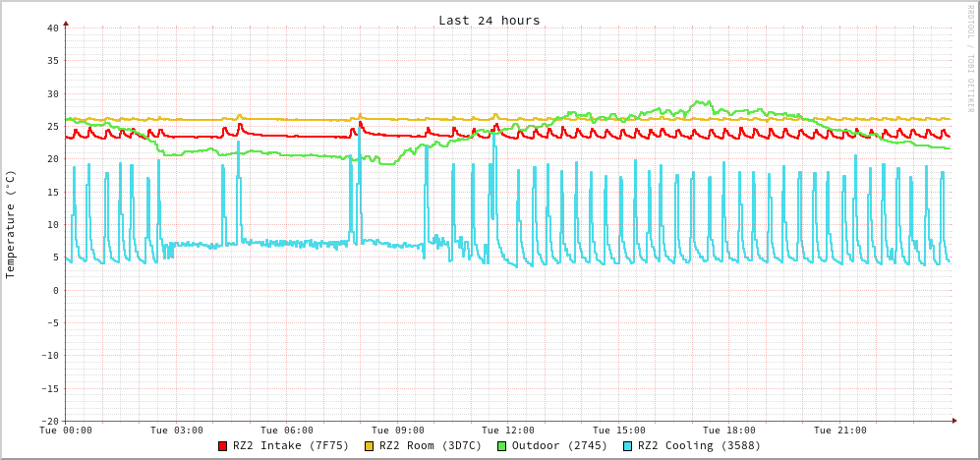This screenshot has height=460, width=980.
Task: Click the 'Last 24 hours' chart title
Action: click(x=490, y=20)
